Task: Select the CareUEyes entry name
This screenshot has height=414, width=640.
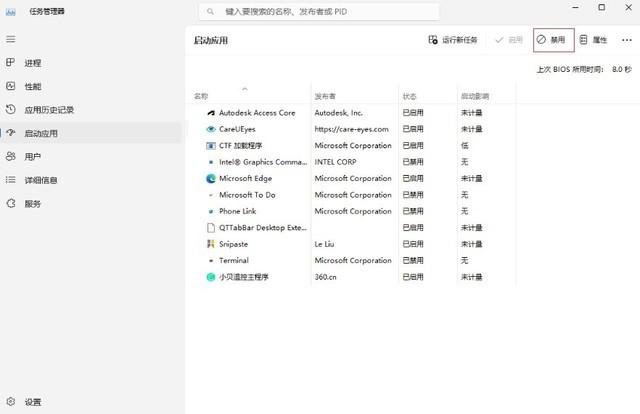Action: tap(237, 129)
